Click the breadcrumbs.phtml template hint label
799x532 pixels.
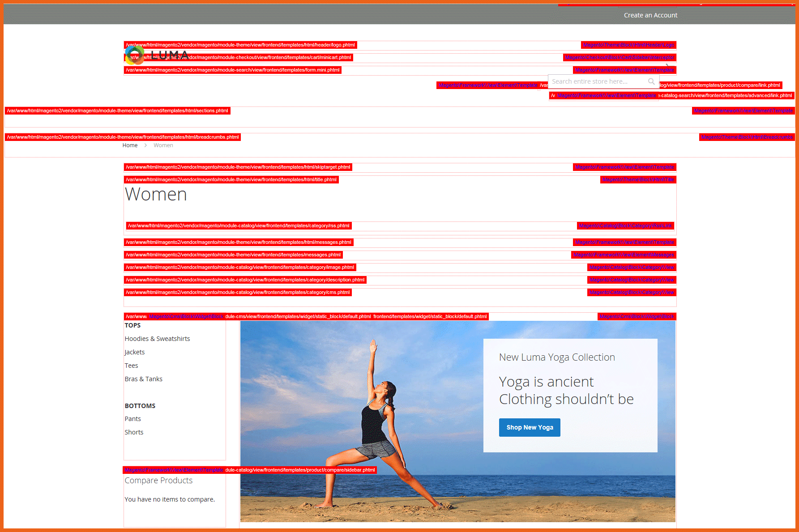click(123, 137)
